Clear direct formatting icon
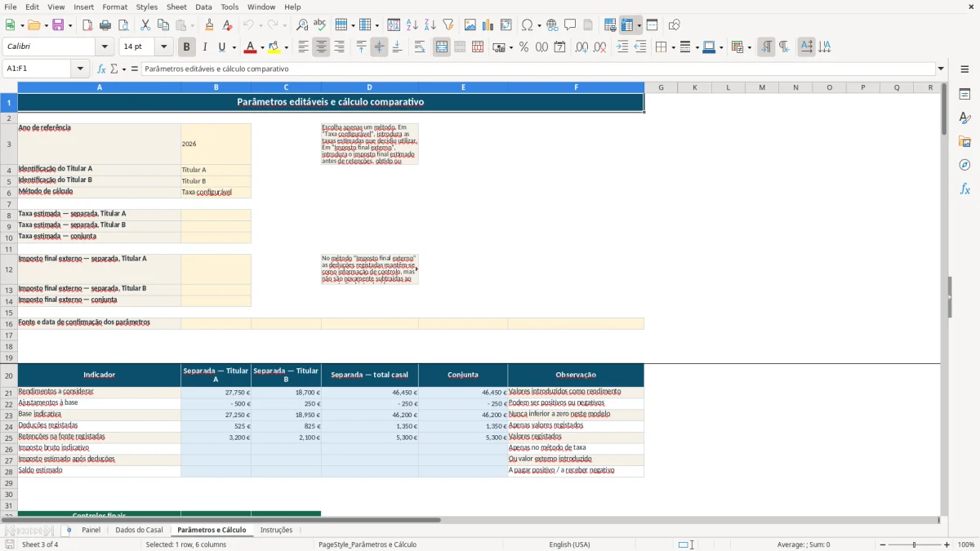The width and height of the screenshot is (980, 551). pos(228,25)
